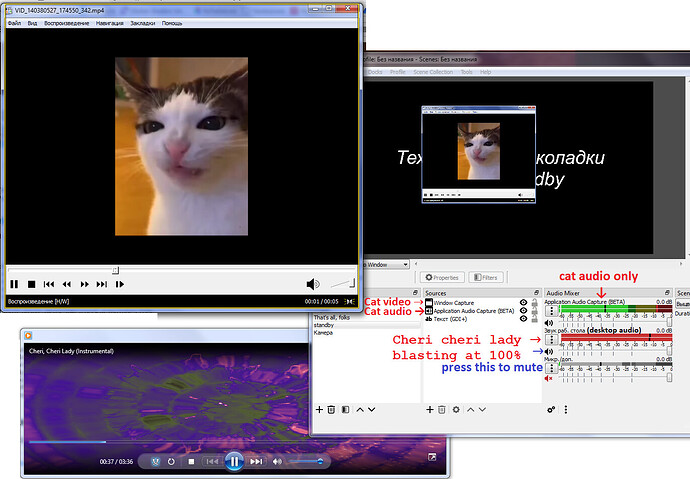Open options menu for Application Audio Capture channel
This screenshot has height=479, width=690.
click(551, 311)
